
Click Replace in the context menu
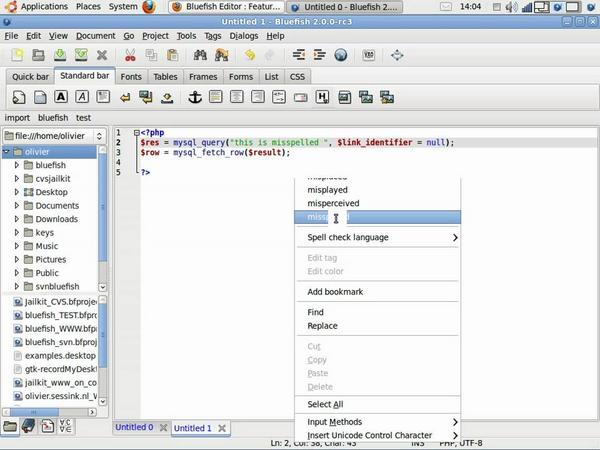[x=378, y=326]
